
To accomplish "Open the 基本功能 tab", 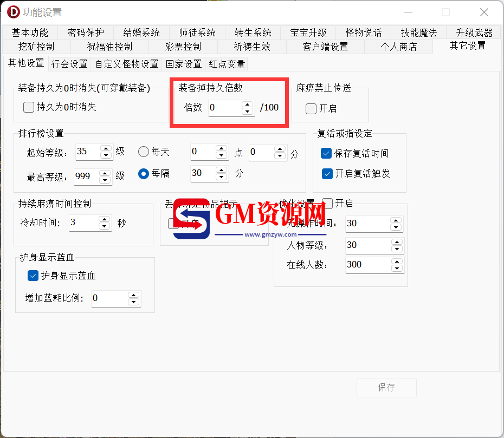I will tap(30, 32).
